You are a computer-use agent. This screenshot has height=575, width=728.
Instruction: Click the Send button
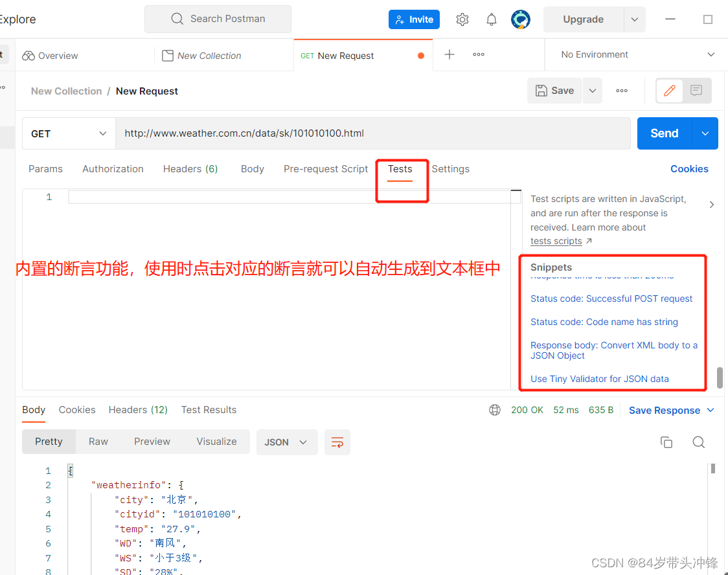click(663, 133)
